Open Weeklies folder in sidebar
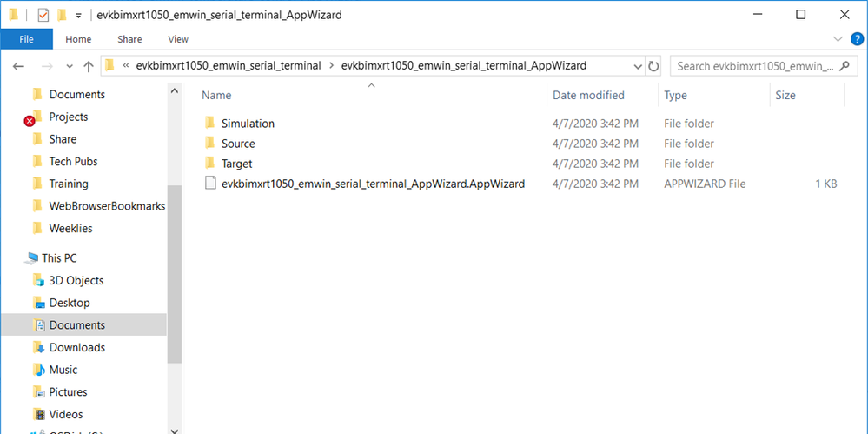This screenshot has height=434, width=868. (x=71, y=228)
